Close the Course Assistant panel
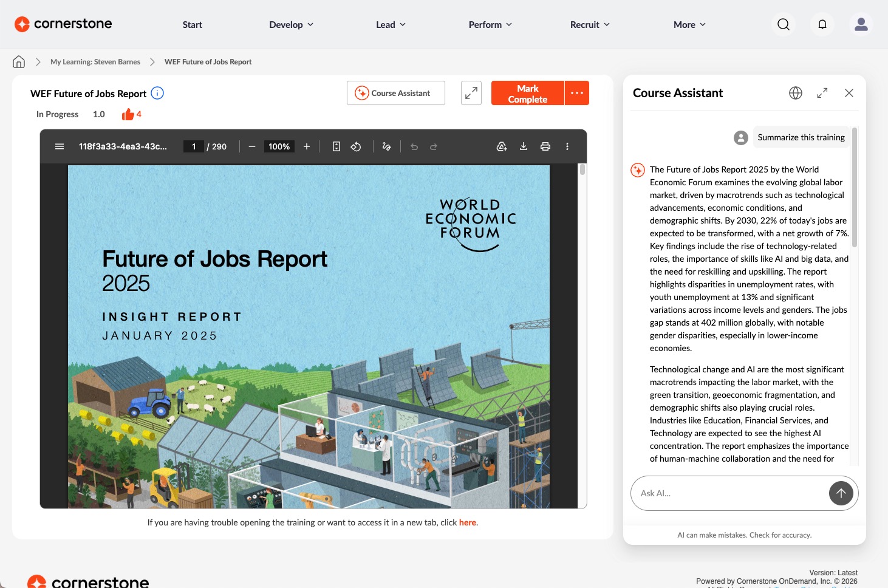The width and height of the screenshot is (888, 588). tap(849, 93)
